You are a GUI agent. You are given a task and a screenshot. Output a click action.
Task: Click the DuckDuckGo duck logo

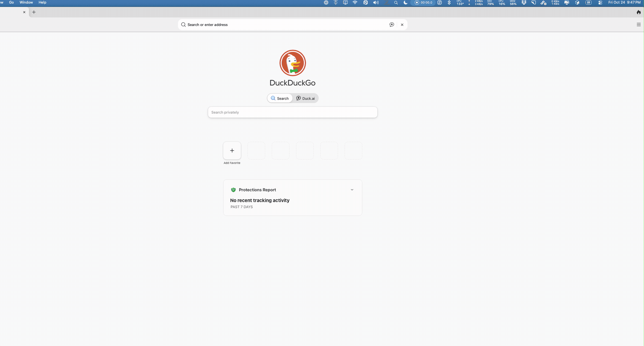coord(293,63)
